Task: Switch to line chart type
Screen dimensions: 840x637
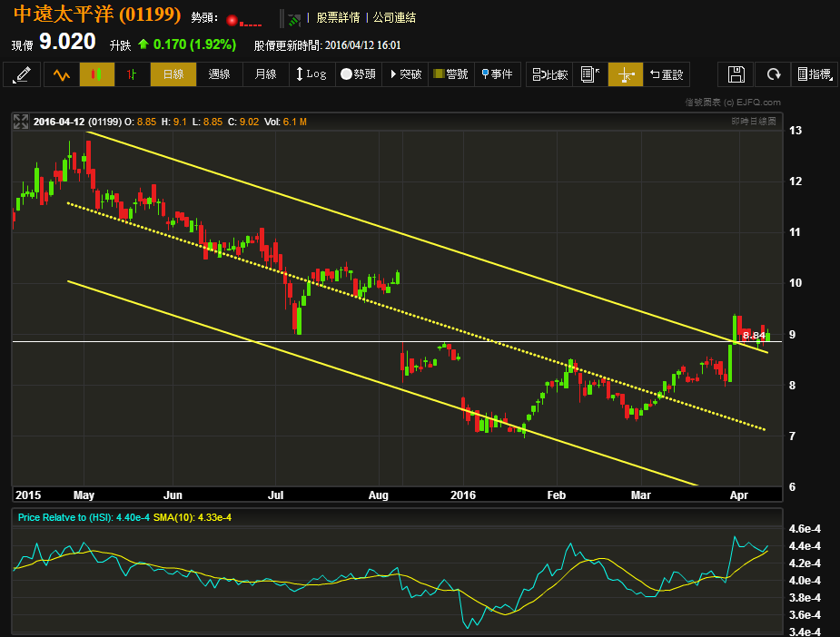Action: click(x=62, y=74)
